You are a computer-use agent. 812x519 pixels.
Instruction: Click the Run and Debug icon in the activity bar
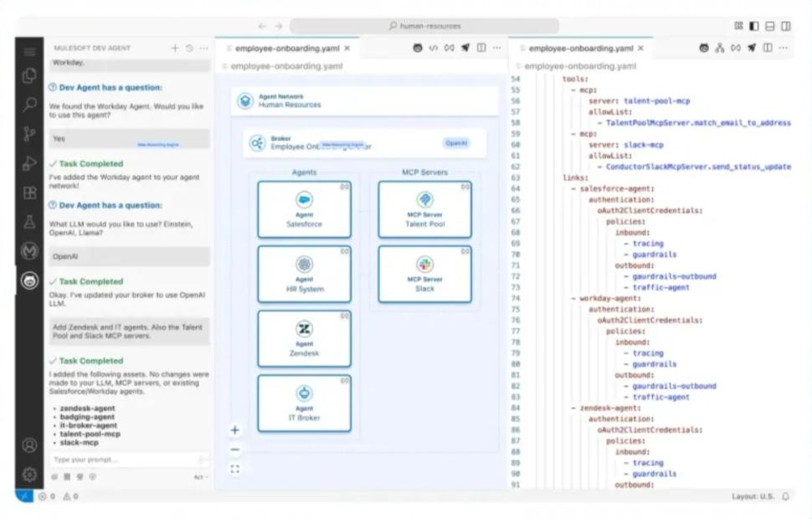pyautogui.click(x=29, y=162)
